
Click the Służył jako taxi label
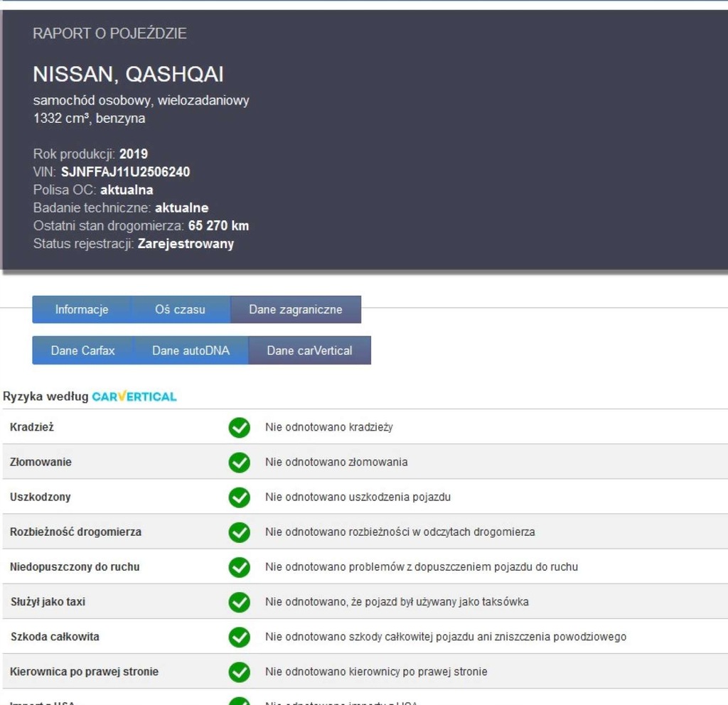tap(48, 601)
